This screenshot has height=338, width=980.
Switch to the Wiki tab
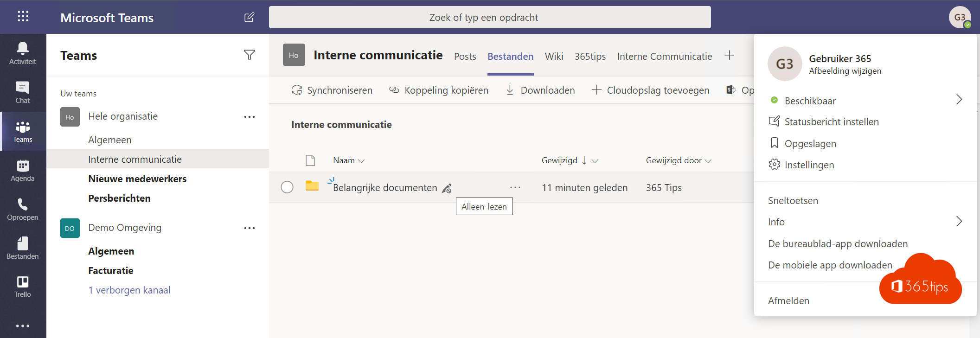[554, 56]
